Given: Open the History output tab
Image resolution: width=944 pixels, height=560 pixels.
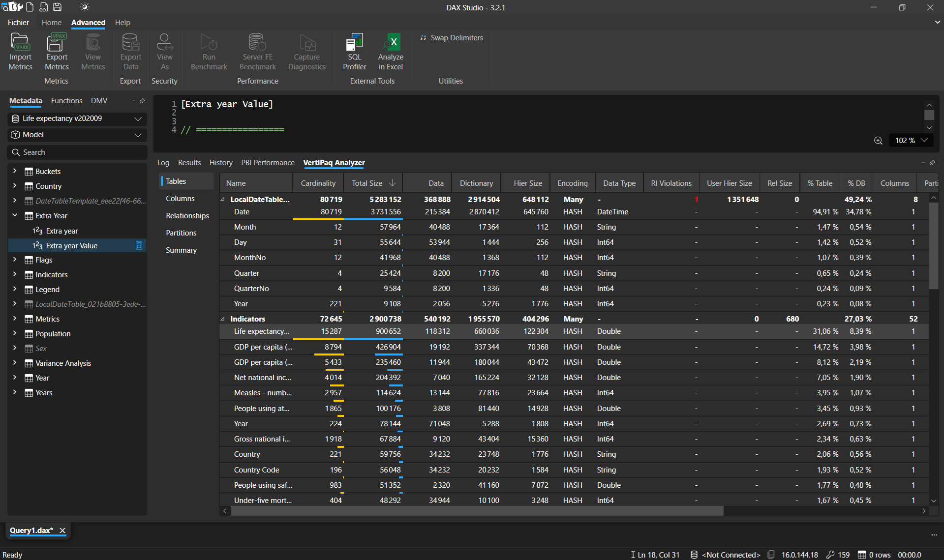Looking at the screenshot, I should tap(221, 163).
